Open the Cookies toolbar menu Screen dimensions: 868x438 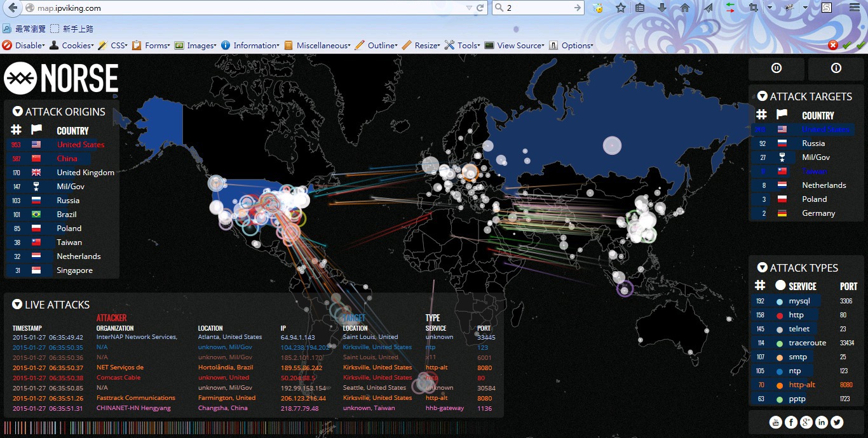tap(72, 46)
